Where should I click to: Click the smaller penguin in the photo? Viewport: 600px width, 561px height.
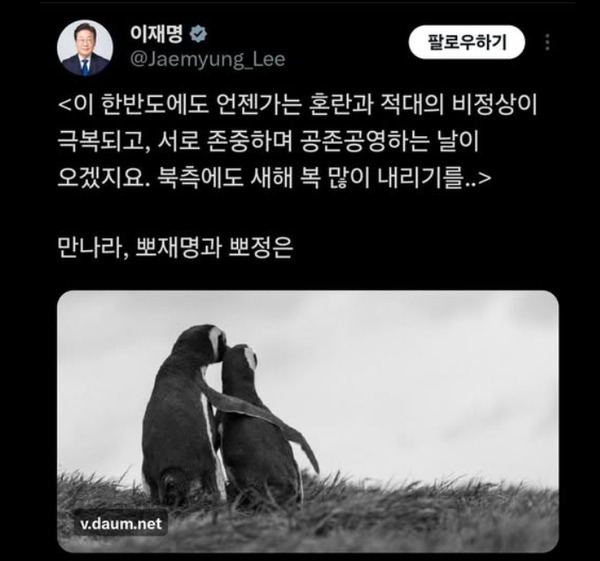click(x=260, y=421)
